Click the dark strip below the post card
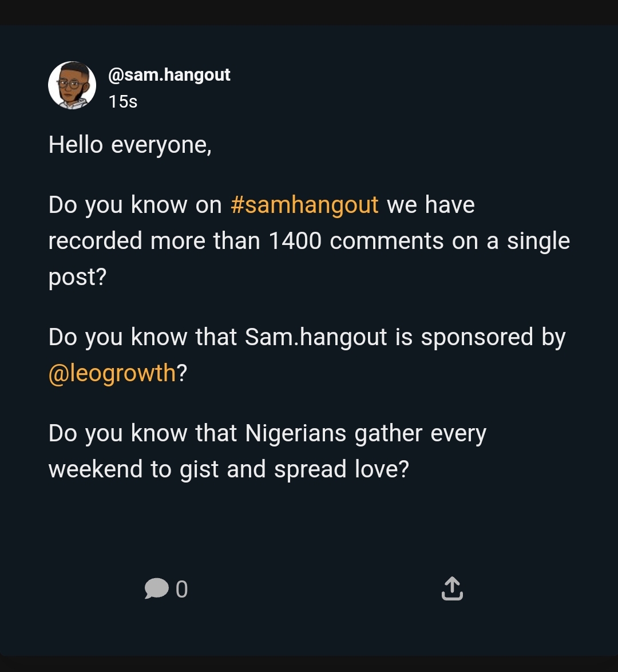Screen dimensions: 618x672 coord(309,664)
